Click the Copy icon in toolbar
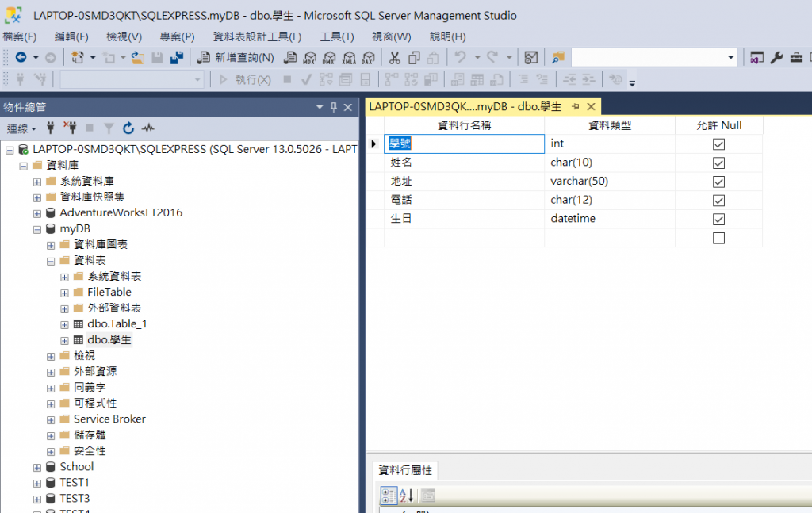Image resolution: width=812 pixels, height=513 pixels. pyautogui.click(x=414, y=57)
